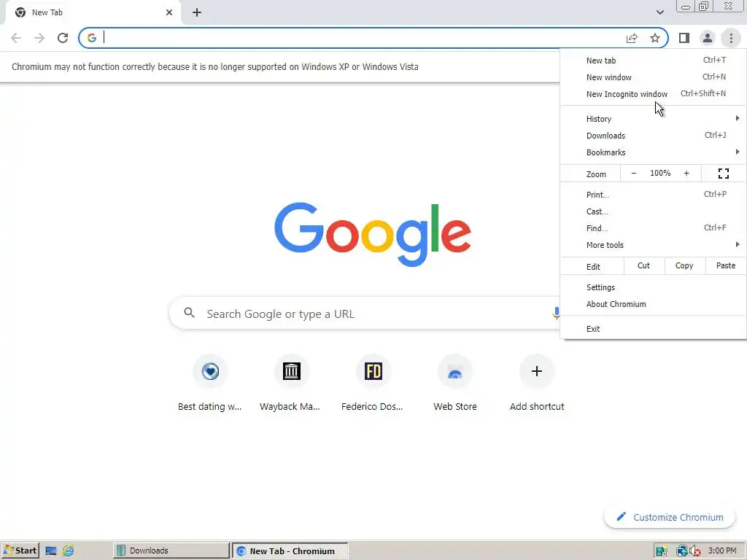
Task: Click the muted volume tray icon
Action: tap(695, 551)
